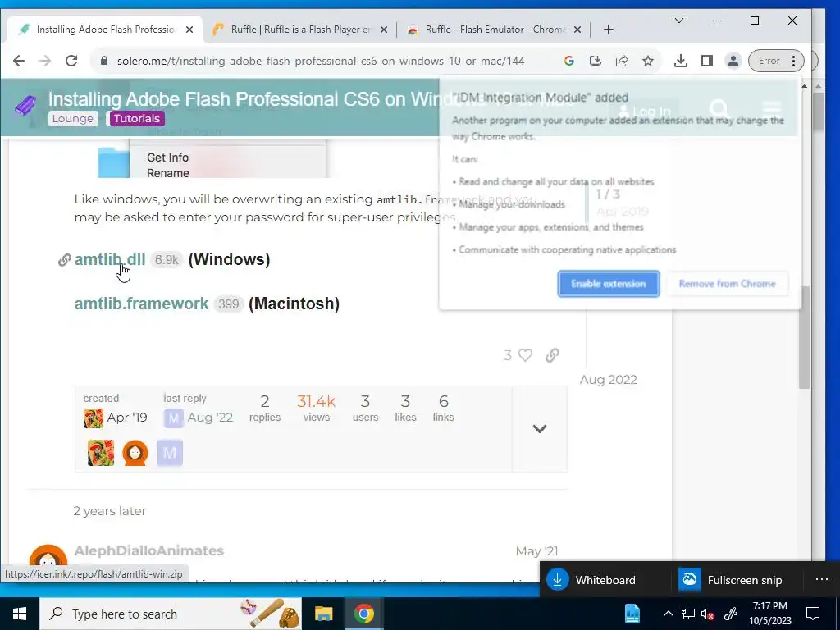Image resolution: width=840 pixels, height=630 pixels.
Task: Click the Enable extension button
Action: [x=609, y=283]
